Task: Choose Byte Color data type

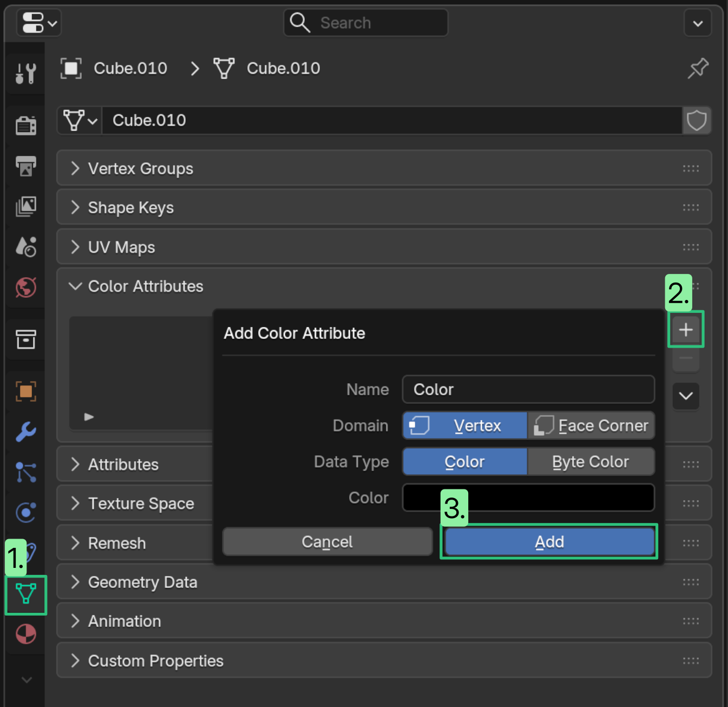Action: pos(591,462)
